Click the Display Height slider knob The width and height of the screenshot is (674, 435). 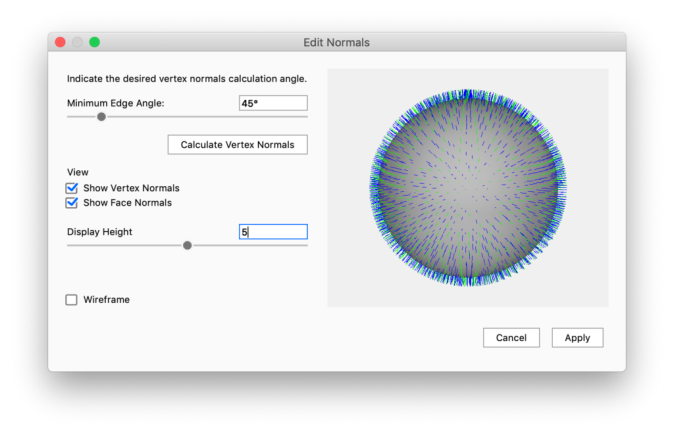(187, 245)
